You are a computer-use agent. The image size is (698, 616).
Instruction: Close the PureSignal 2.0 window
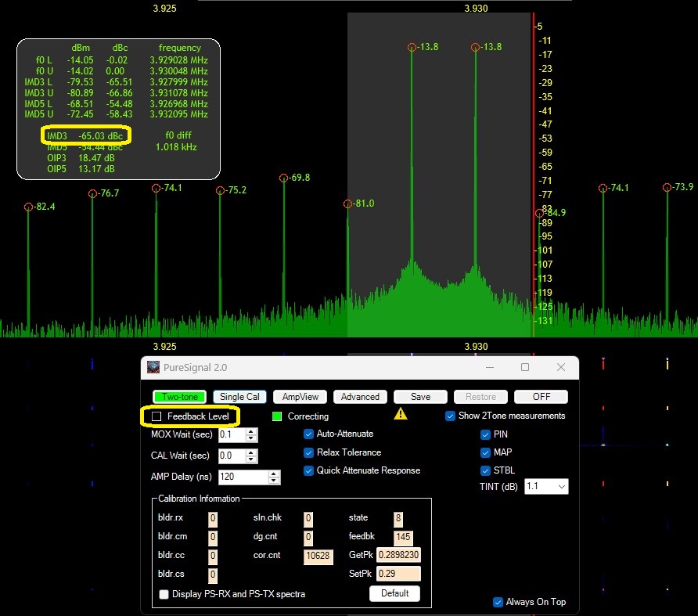pos(561,367)
